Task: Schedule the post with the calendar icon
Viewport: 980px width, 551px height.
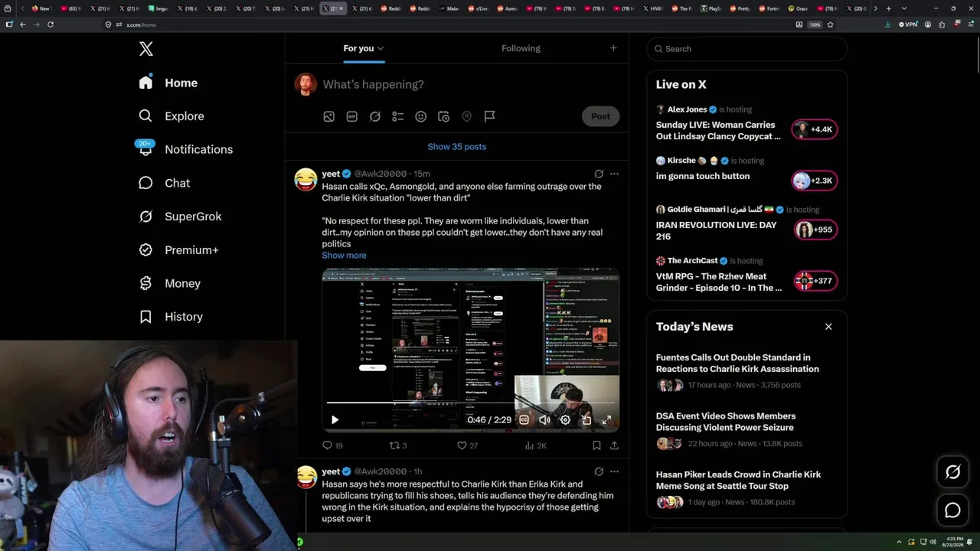Action: click(x=444, y=116)
